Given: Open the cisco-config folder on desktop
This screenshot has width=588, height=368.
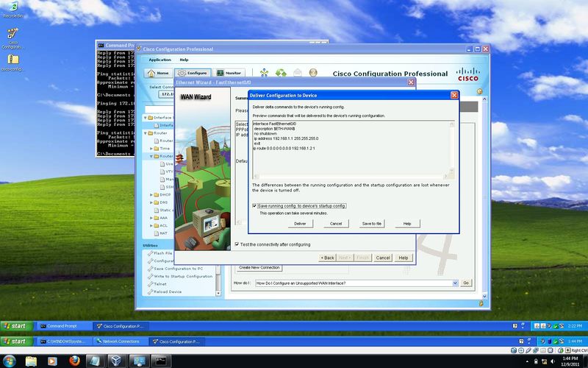Looking at the screenshot, I should point(12,63).
